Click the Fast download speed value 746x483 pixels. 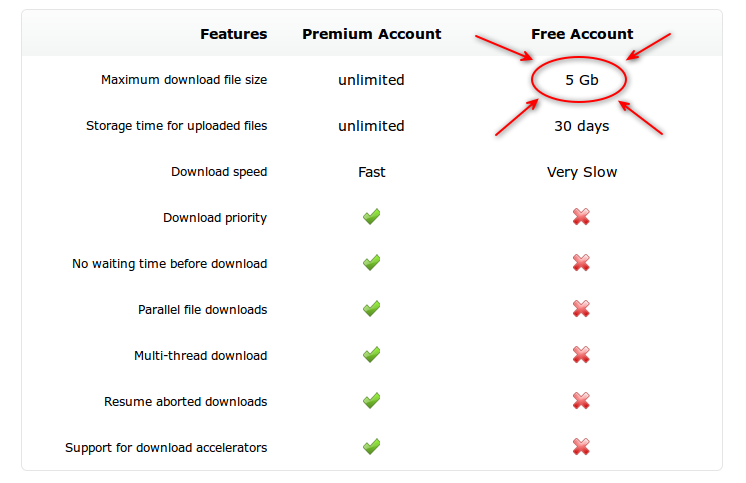(x=372, y=172)
